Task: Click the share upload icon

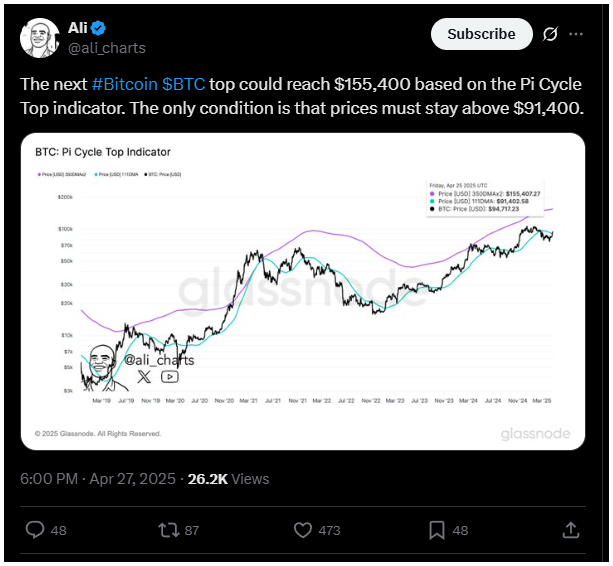Action: coord(571,530)
